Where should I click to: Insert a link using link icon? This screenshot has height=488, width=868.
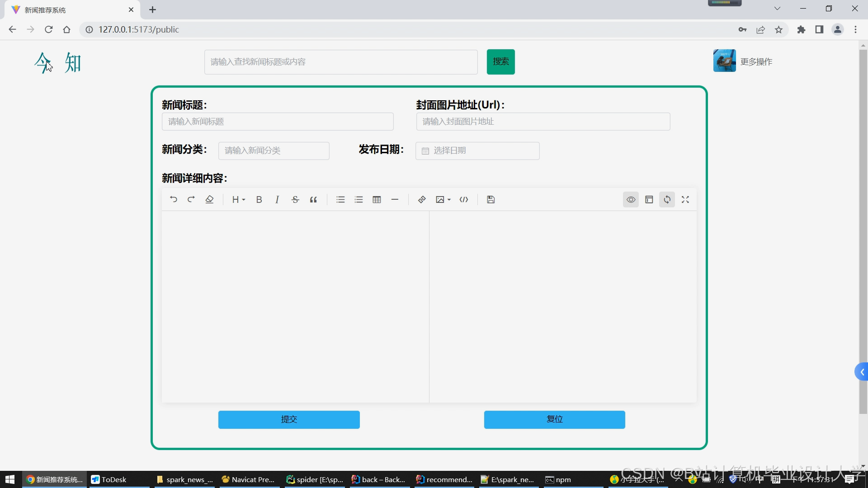coord(422,199)
